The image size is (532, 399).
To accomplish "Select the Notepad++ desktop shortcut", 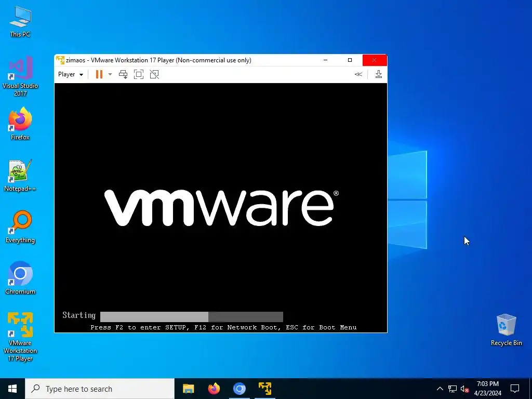I will 20,176.
